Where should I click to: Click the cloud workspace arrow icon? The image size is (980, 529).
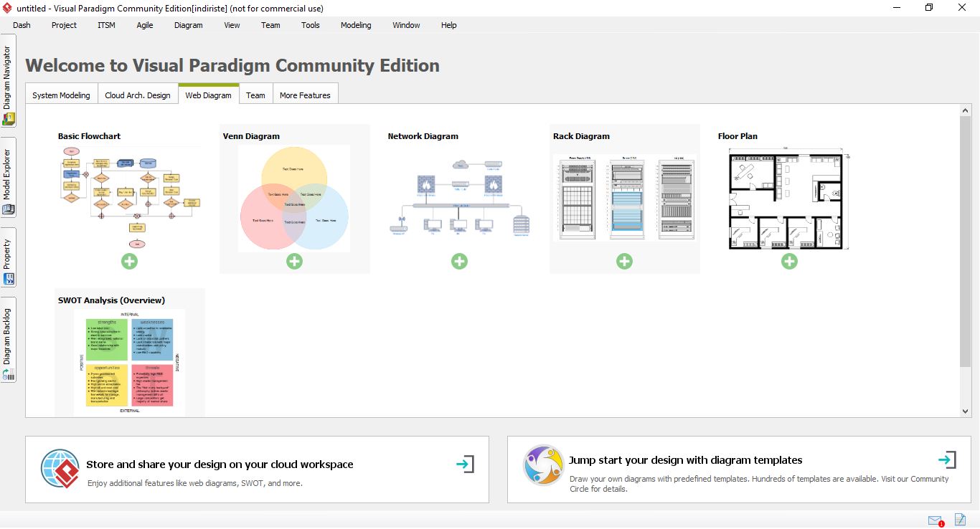tap(466, 464)
